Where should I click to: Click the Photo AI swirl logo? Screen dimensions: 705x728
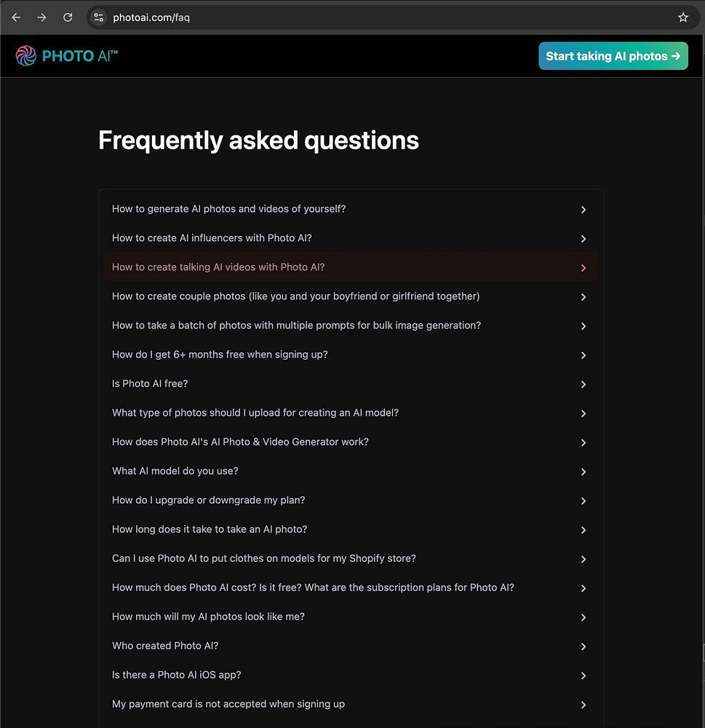point(25,56)
